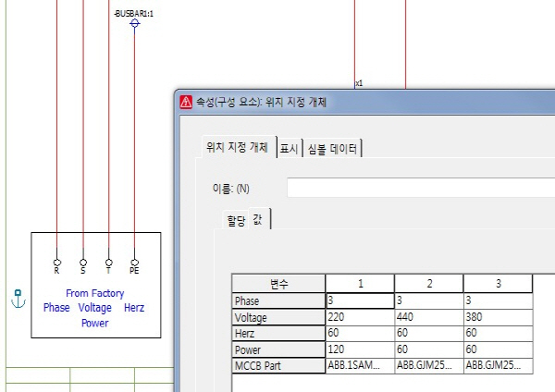The image size is (555, 392).
Task: Select the Power variable row header
Action: (x=278, y=349)
